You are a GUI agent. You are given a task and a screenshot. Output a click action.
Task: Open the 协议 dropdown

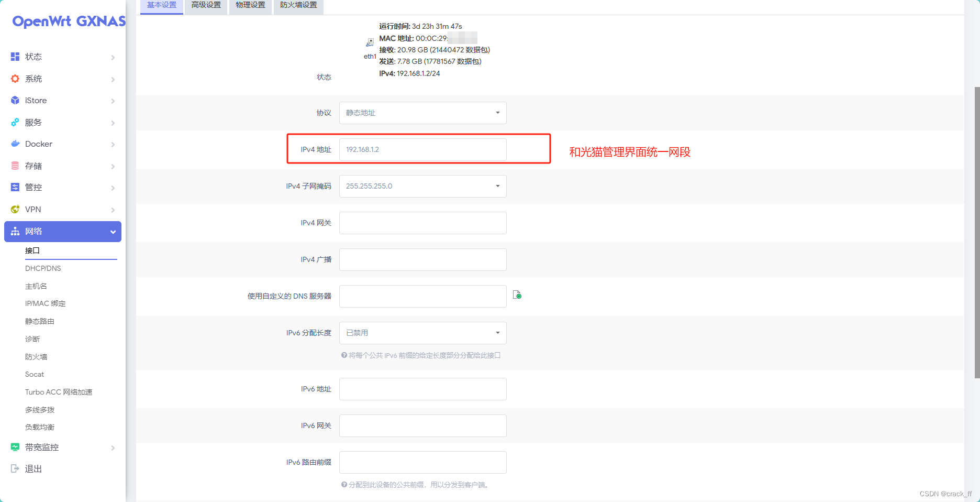423,113
